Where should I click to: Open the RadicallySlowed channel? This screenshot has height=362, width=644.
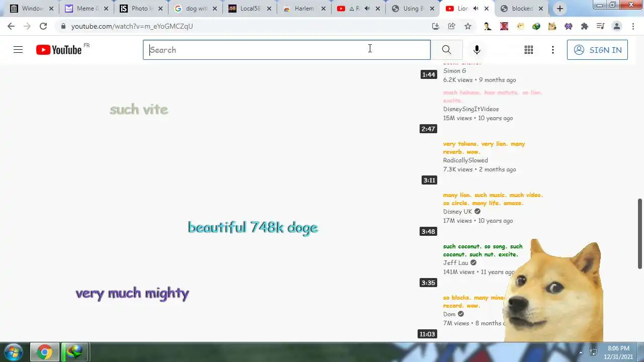coord(465,160)
